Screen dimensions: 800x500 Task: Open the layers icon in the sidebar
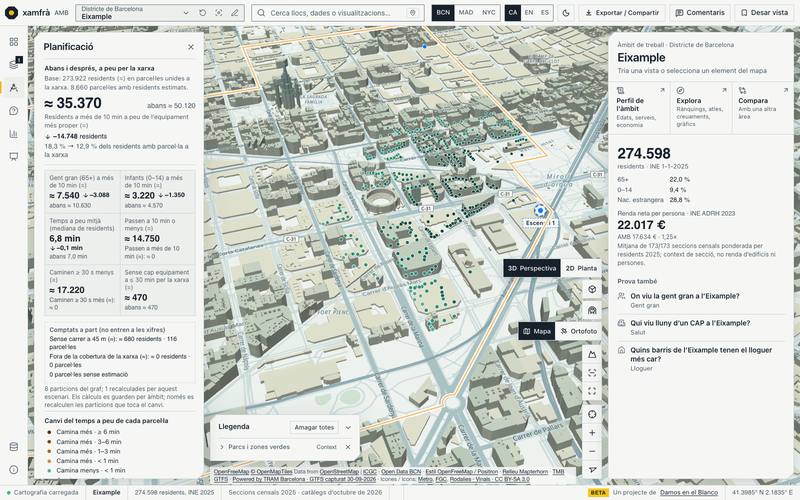[x=14, y=64]
